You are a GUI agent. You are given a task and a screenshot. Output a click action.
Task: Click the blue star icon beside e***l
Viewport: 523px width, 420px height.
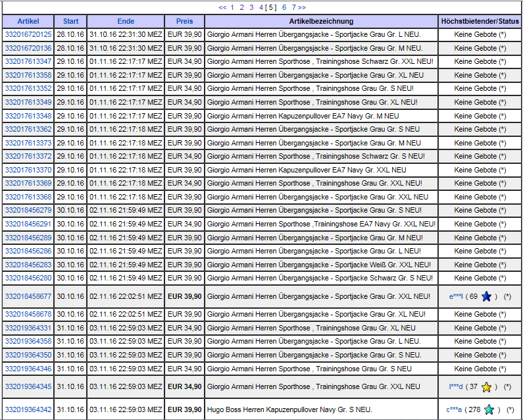pyautogui.click(x=487, y=296)
